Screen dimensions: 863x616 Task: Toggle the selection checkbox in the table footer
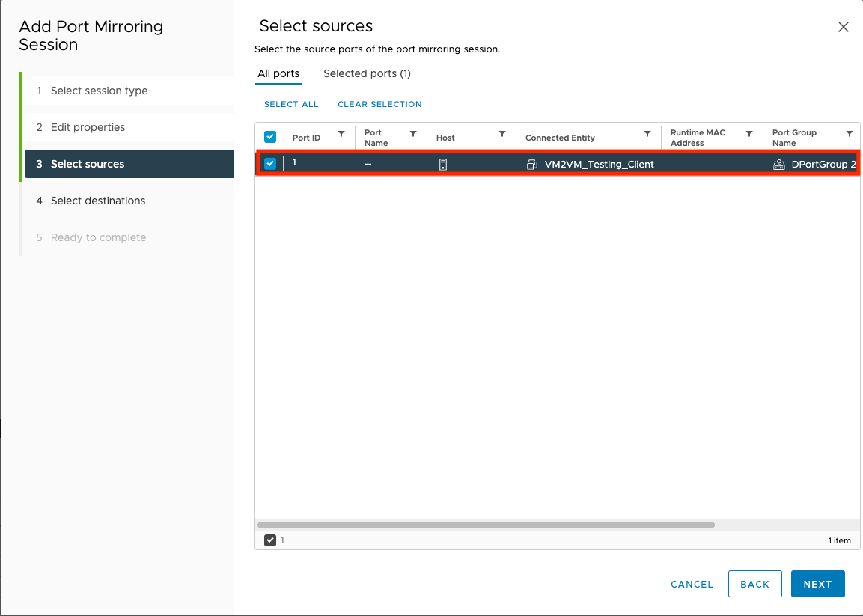point(270,540)
